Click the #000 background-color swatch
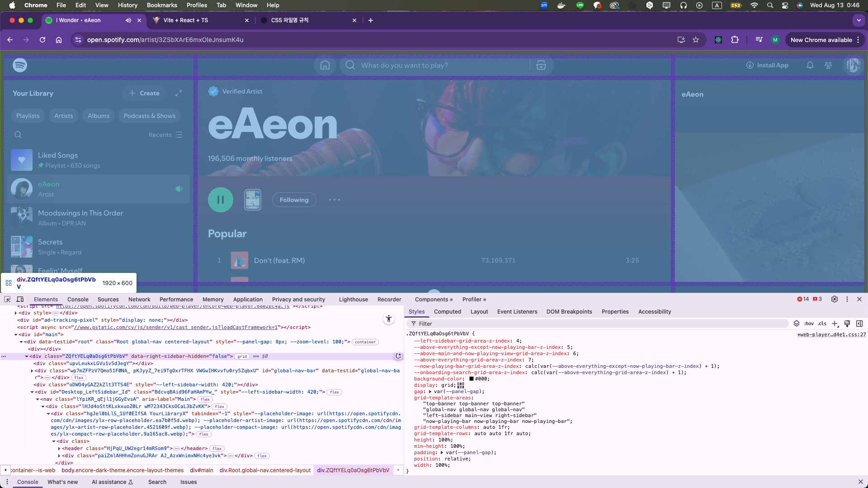868x488 pixels. tap(472, 379)
